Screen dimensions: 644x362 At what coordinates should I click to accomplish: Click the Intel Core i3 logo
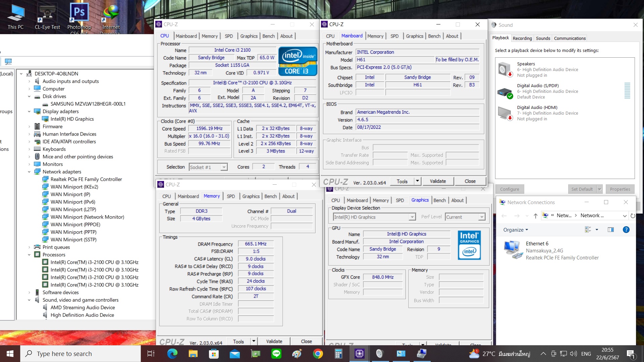point(298,61)
